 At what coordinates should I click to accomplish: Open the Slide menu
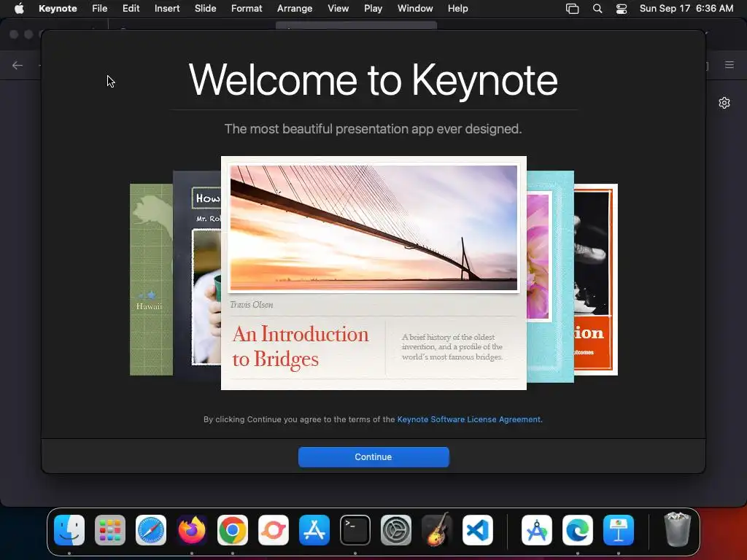point(205,9)
